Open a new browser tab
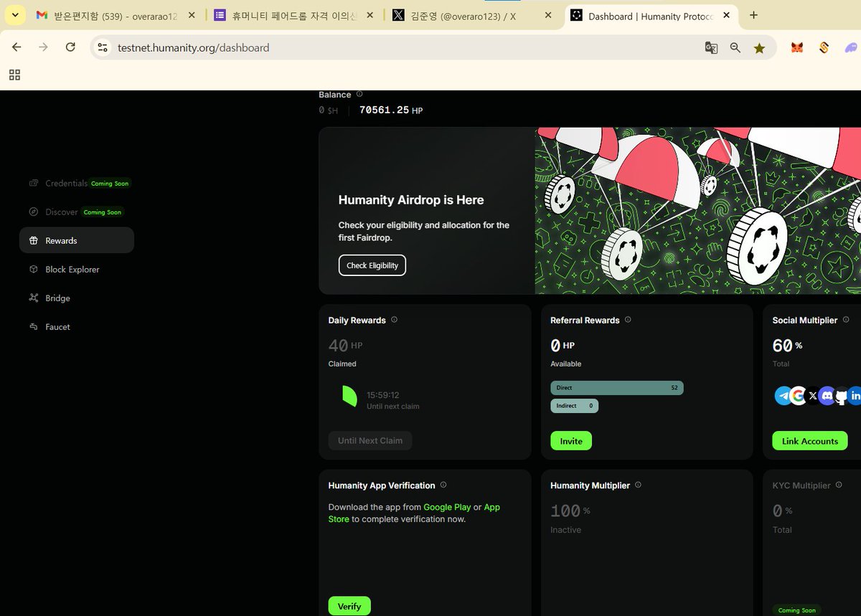 pos(753,15)
